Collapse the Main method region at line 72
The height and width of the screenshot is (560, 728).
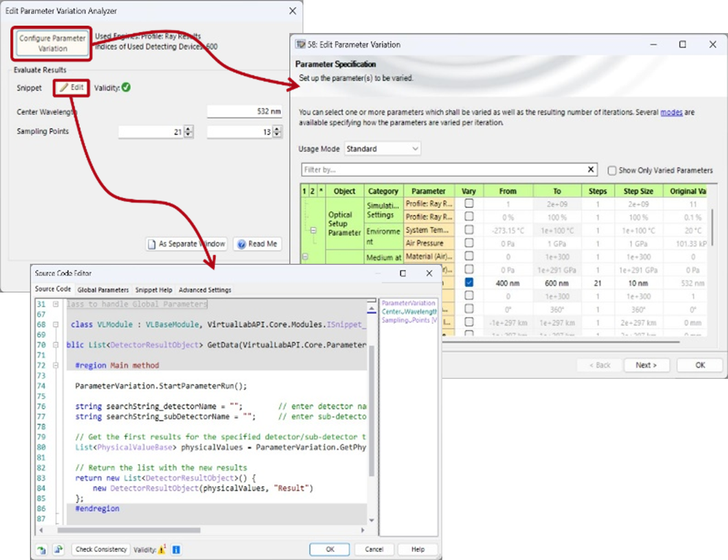click(x=56, y=365)
